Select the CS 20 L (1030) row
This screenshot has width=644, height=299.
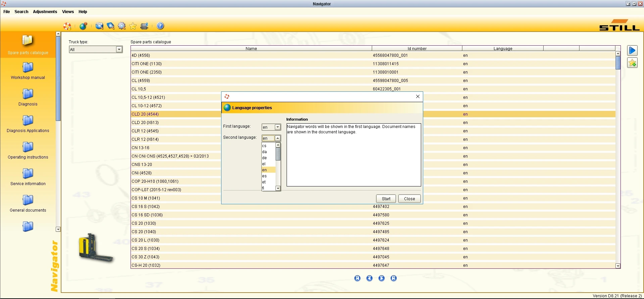point(373,240)
